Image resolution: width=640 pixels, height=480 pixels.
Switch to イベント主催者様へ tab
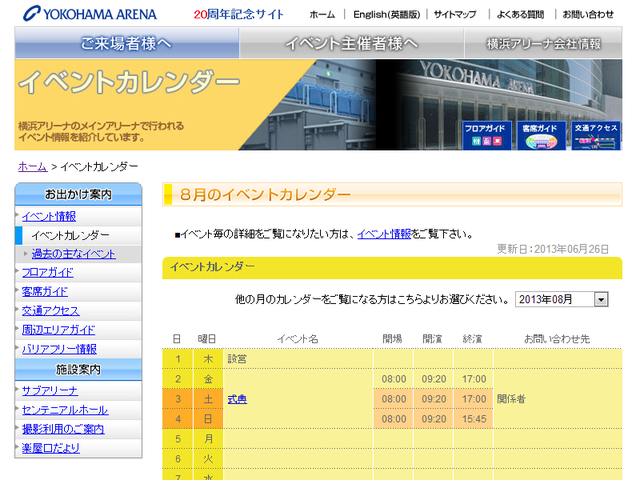[x=351, y=43]
